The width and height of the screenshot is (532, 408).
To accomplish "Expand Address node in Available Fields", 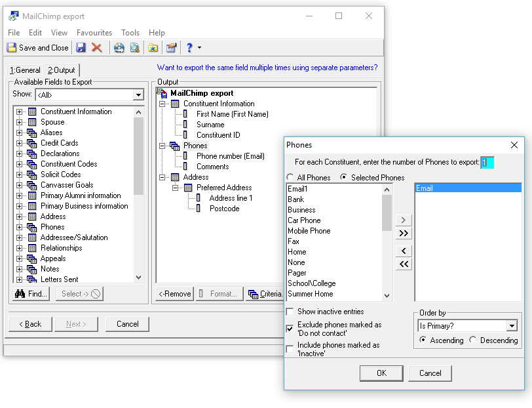I will 20,216.
